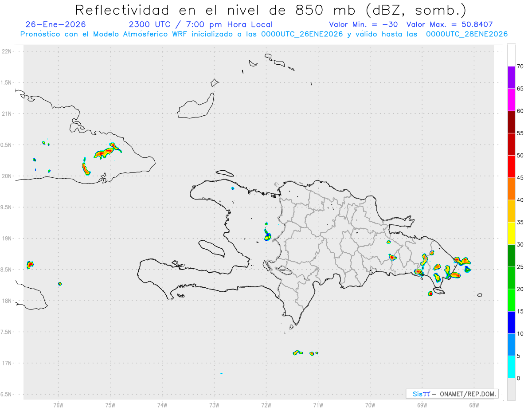Click the colorbar label '25'
The image size is (532, 411).
tap(520, 267)
